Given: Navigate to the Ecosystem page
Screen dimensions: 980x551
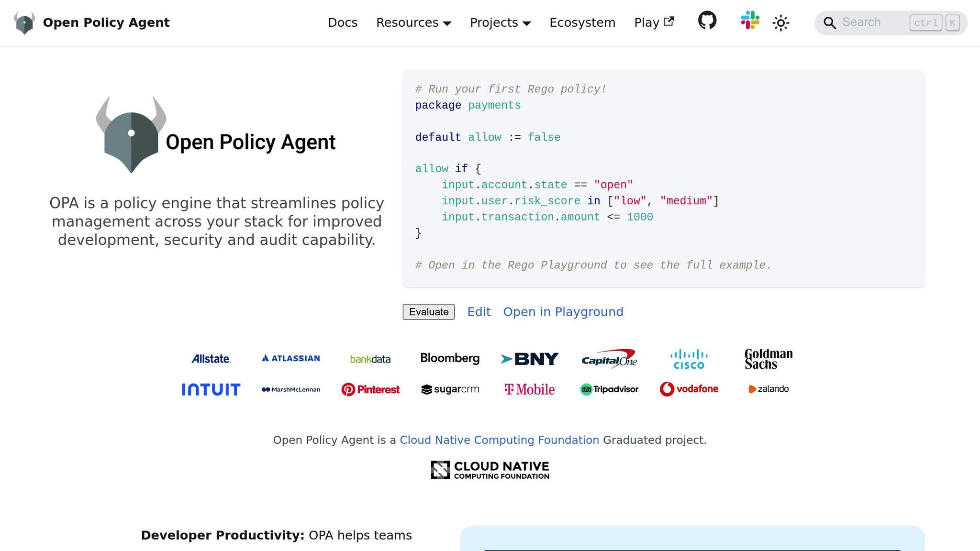Looking at the screenshot, I should (x=582, y=22).
